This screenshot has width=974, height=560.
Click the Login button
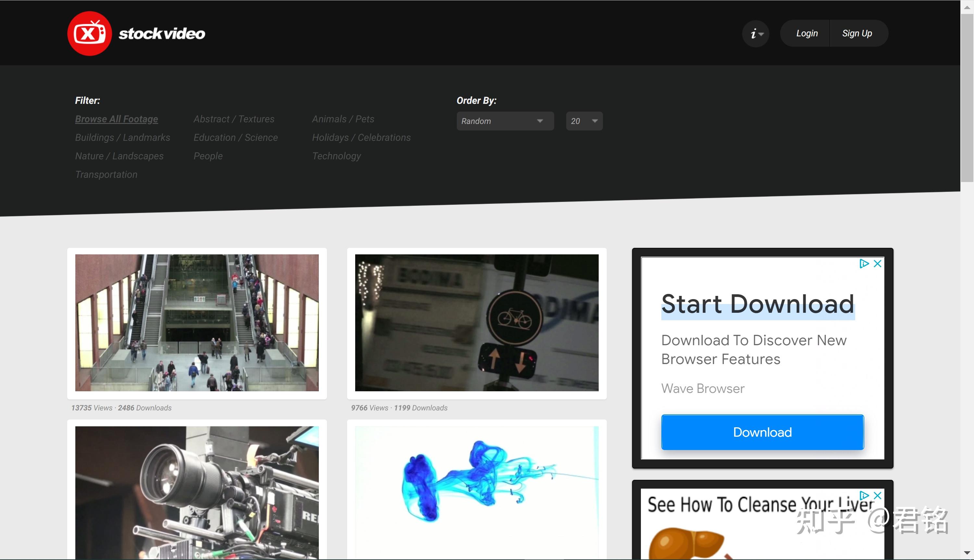click(806, 33)
